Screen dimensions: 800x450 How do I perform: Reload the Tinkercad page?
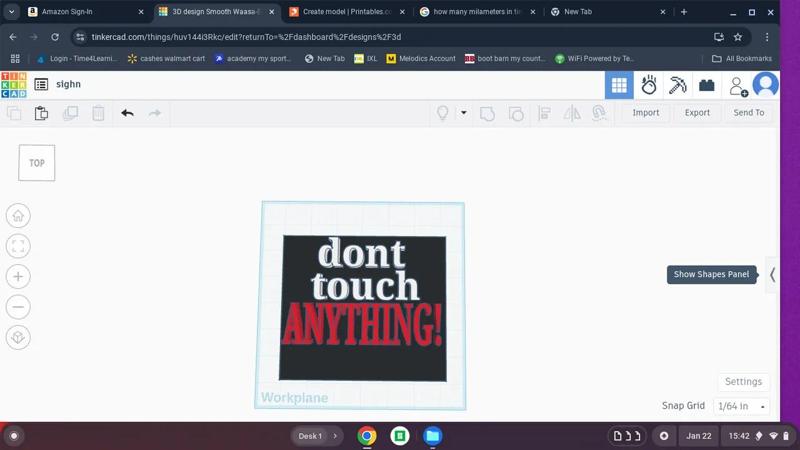coord(55,37)
